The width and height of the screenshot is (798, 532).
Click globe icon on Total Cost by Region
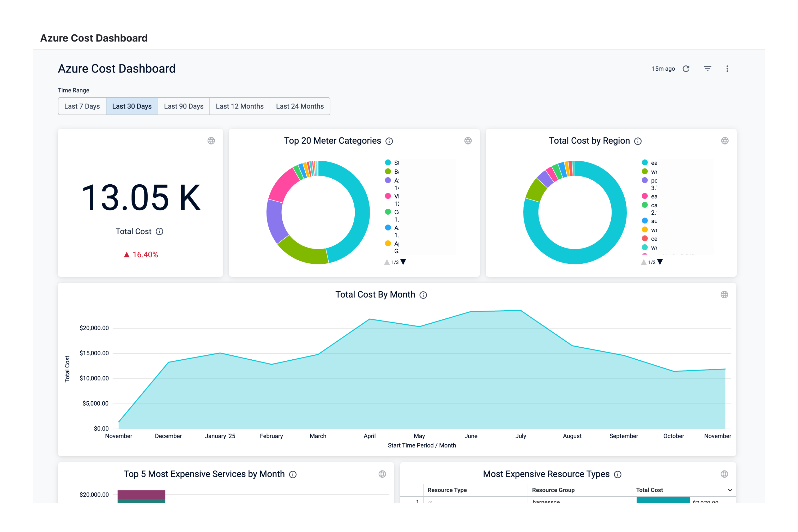point(725,141)
